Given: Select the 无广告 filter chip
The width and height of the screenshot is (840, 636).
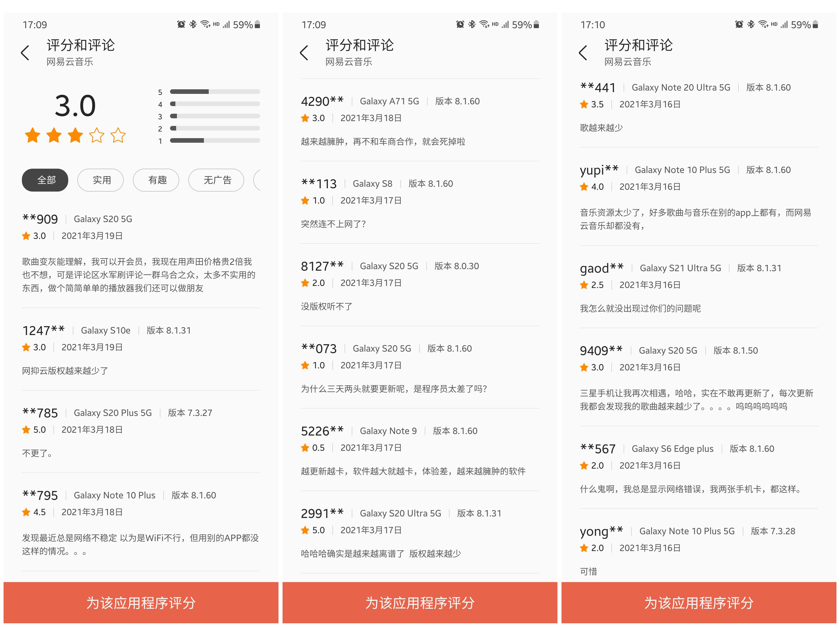Looking at the screenshot, I should coord(216,180).
